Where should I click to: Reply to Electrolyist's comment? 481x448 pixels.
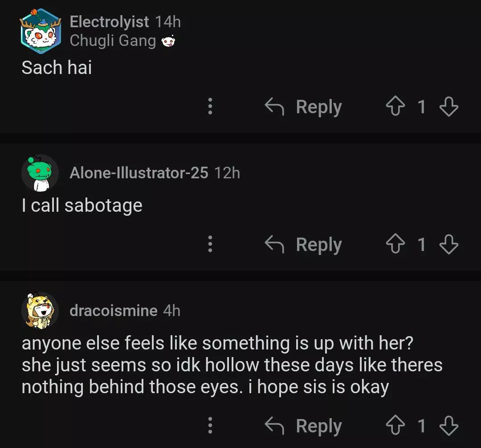click(x=304, y=107)
